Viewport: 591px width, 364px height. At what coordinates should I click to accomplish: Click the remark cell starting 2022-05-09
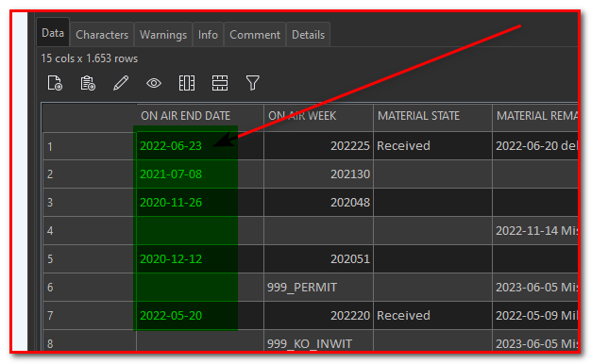click(535, 316)
